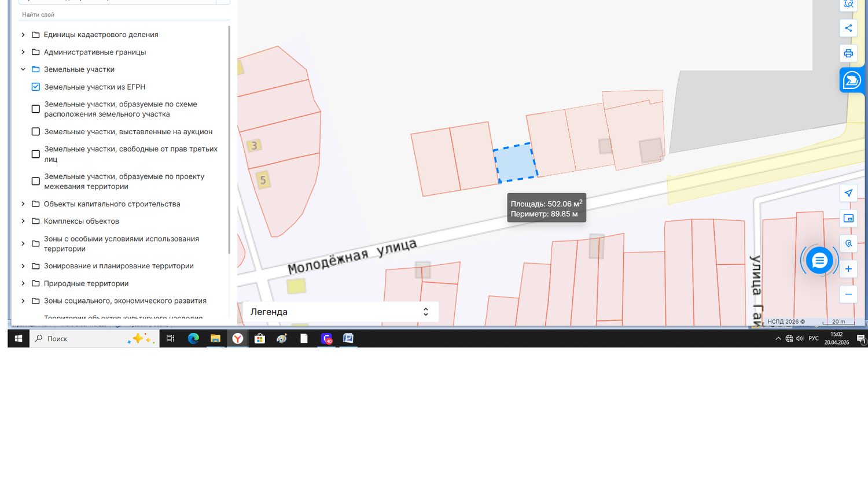The width and height of the screenshot is (868, 488).
Task: Expand Зоны социального, экономического развития
Action: pyautogui.click(x=23, y=301)
